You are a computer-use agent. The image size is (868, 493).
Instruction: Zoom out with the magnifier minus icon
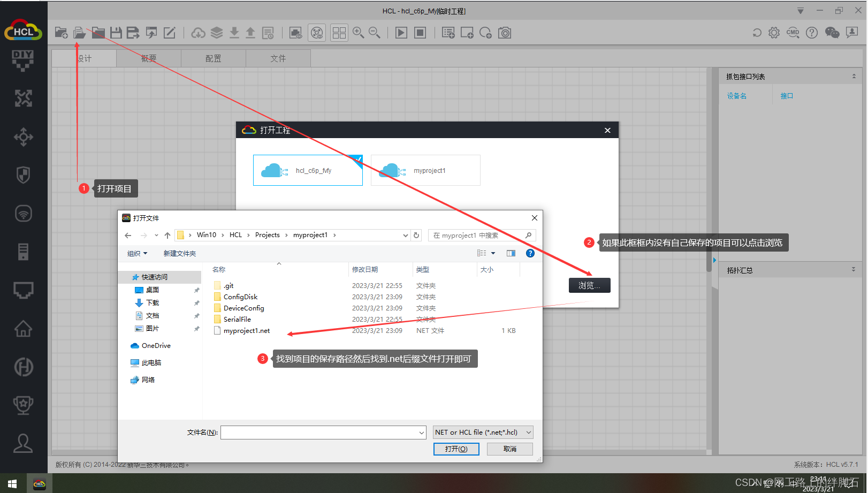click(x=375, y=33)
